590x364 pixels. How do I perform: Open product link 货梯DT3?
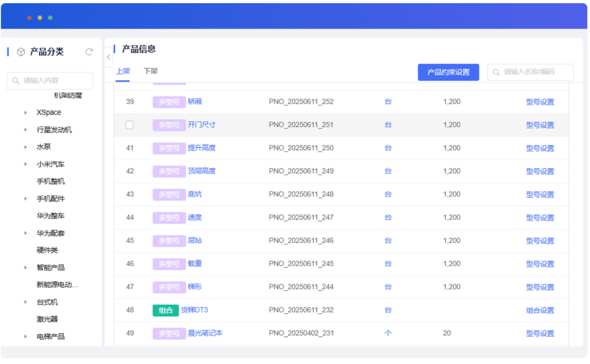click(194, 310)
